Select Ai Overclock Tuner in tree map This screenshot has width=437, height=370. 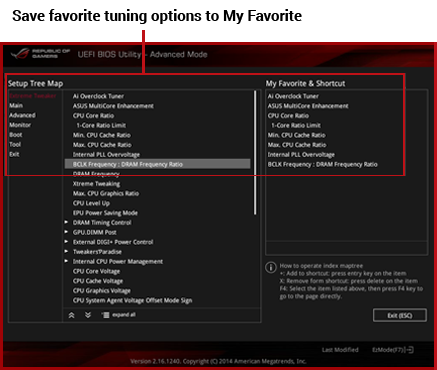coord(98,96)
